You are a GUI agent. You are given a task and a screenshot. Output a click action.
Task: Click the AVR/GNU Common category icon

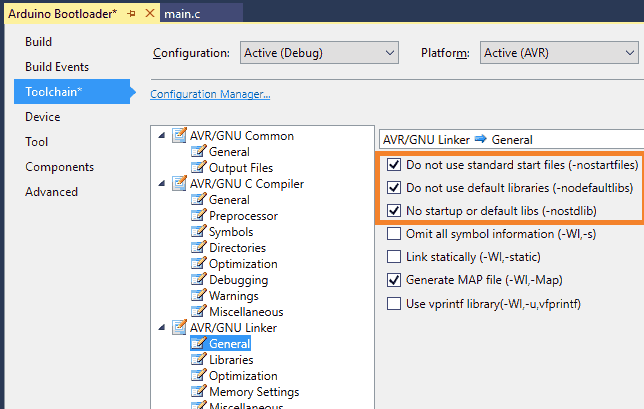pyautogui.click(x=180, y=136)
